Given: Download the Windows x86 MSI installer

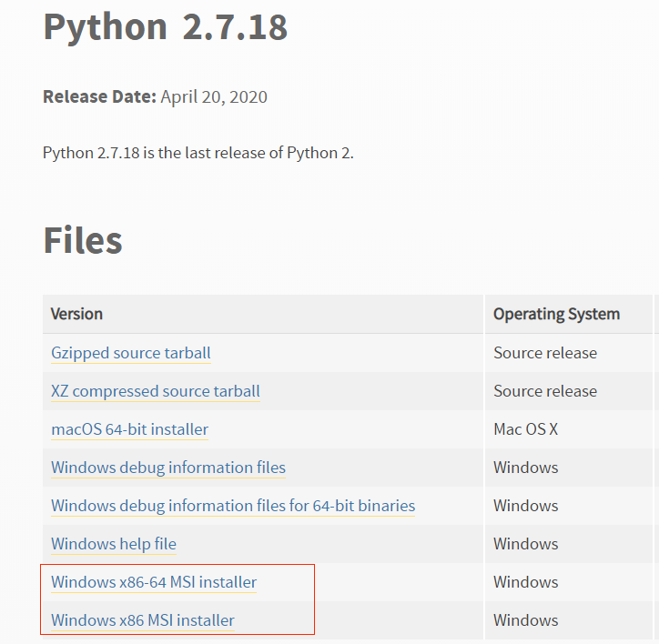Looking at the screenshot, I should pyautogui.click(x=143, y=620).
